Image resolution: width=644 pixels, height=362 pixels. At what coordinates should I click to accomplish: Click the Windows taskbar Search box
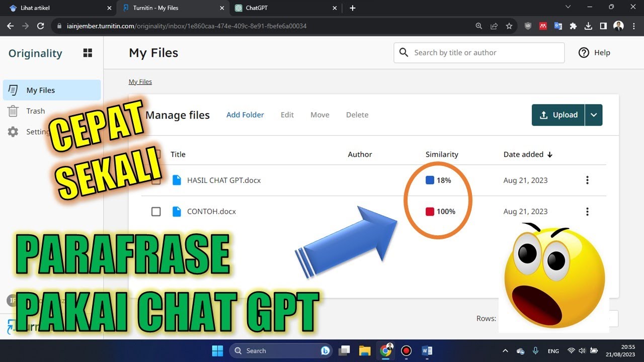[281, 350]
